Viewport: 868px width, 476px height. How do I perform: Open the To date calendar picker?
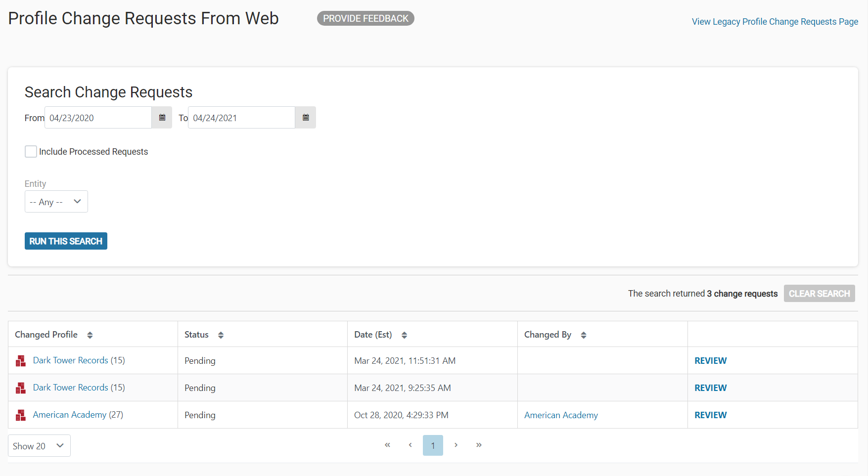(306, 118)
